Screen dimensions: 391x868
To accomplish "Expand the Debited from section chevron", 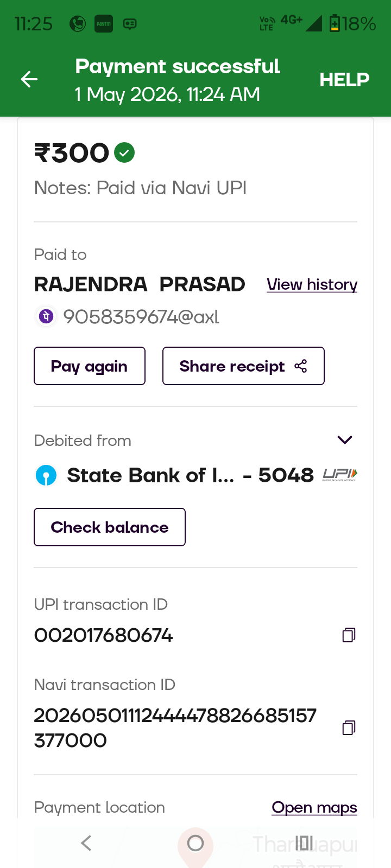I will point(345,439).
